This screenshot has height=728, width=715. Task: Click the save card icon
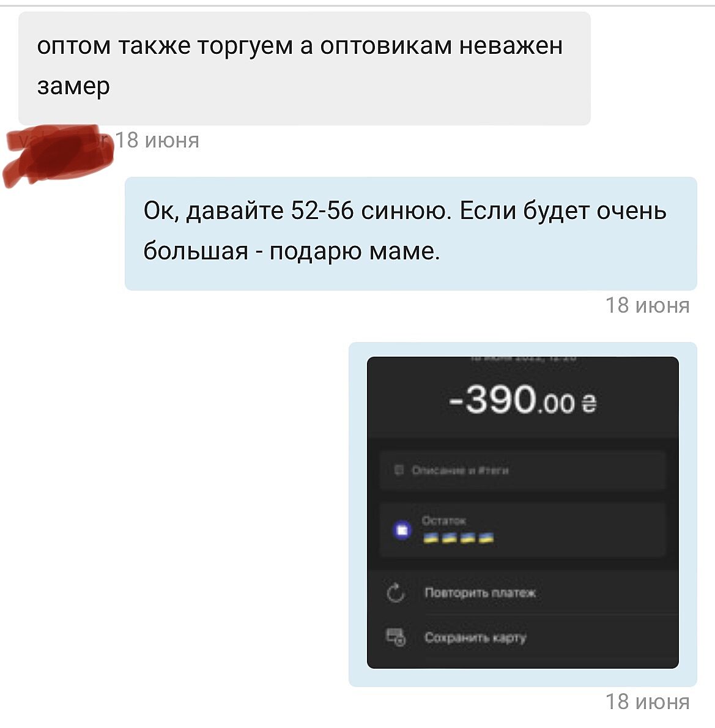pos(396,637)
